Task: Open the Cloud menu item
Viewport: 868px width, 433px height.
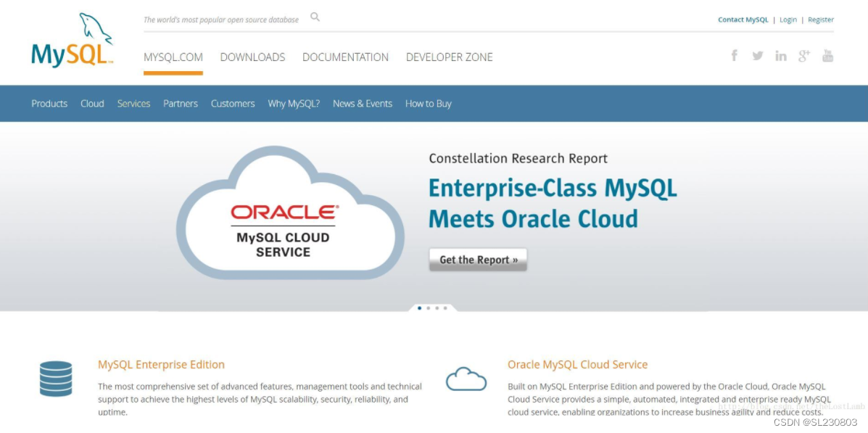Action: click(x=92, y=104)
